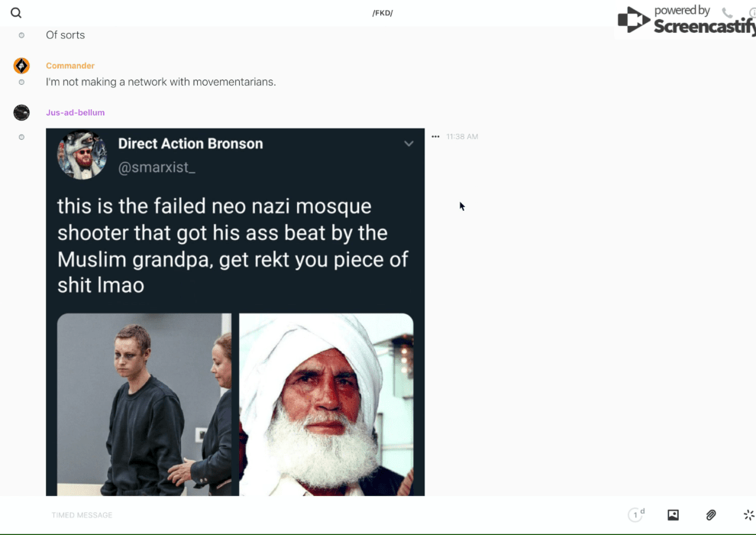Image resolution: width=756 pixels, height=535 pixels.
Task: Click the Commander sender name
Action: (70, 66)
